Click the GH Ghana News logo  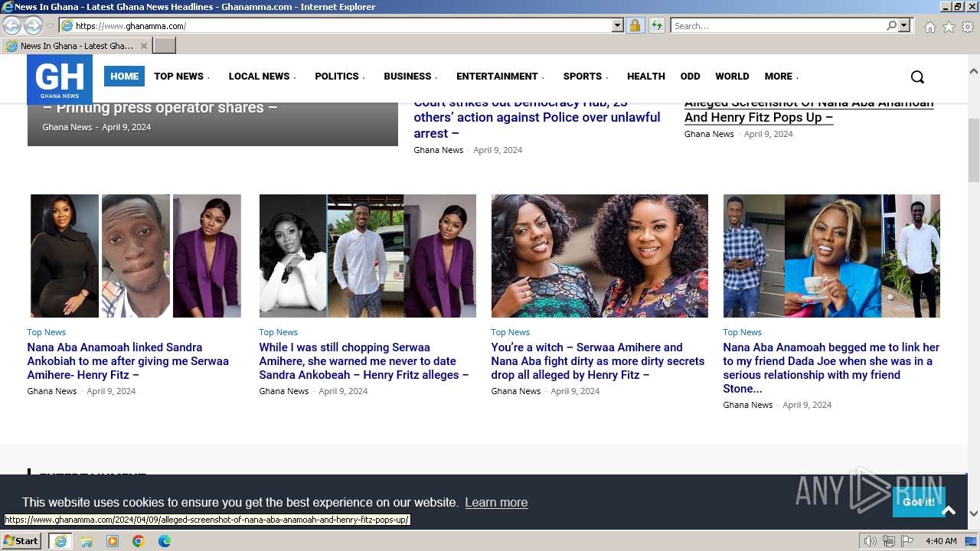(60, 80)
